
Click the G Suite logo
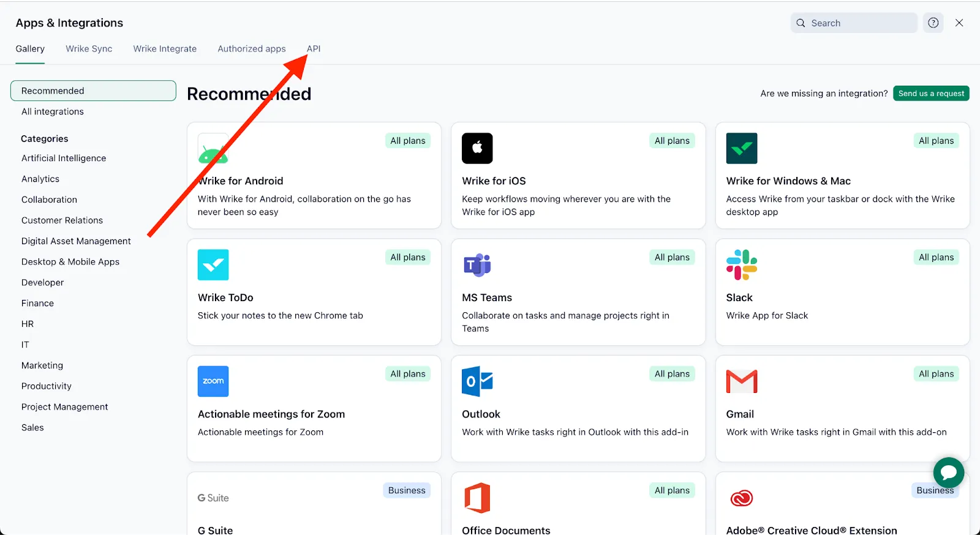[x=213, y=498]
